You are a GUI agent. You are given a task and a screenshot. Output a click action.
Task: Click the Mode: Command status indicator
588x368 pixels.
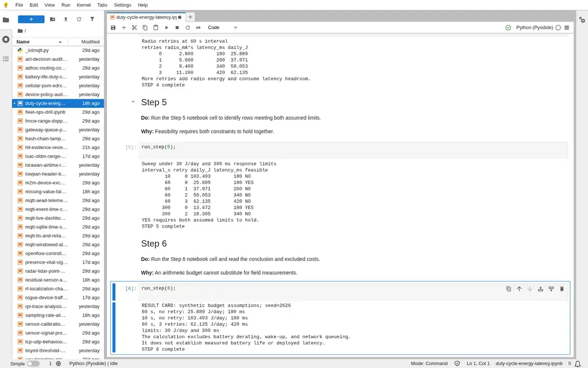point(429,364)
